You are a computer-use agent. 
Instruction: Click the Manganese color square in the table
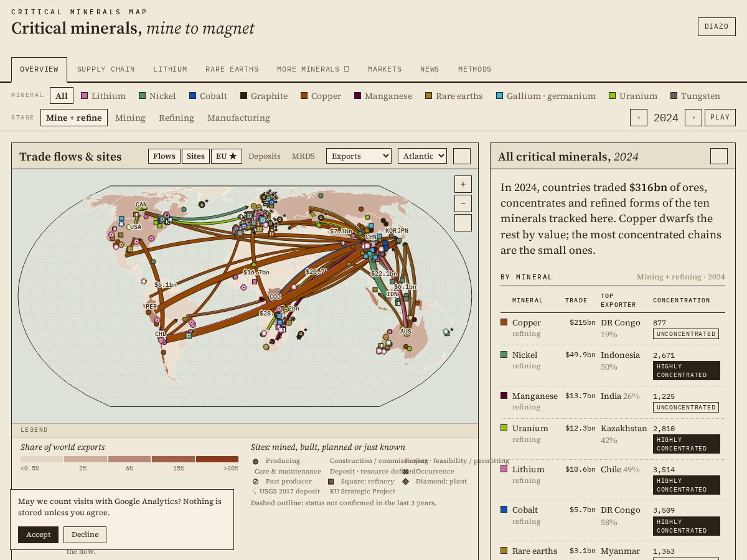504,396
